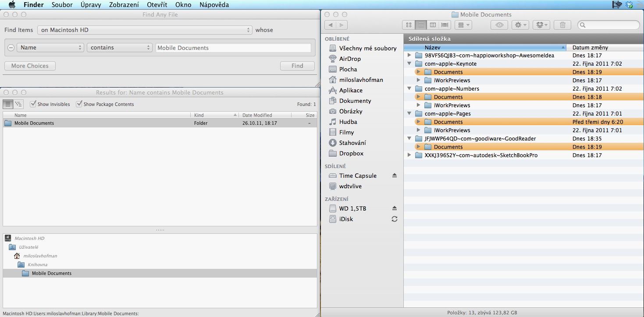Open Dokumenty in the sidebar

[355, 101]
